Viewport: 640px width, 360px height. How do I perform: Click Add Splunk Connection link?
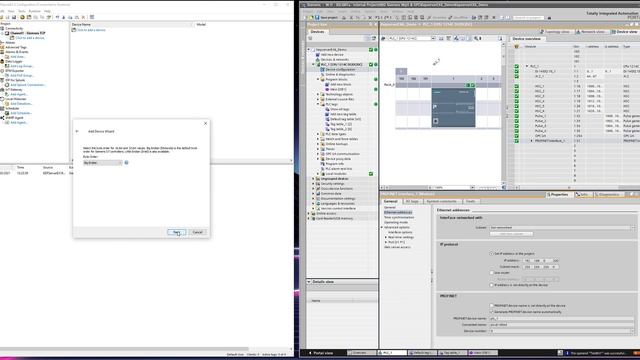coord(27,85)
